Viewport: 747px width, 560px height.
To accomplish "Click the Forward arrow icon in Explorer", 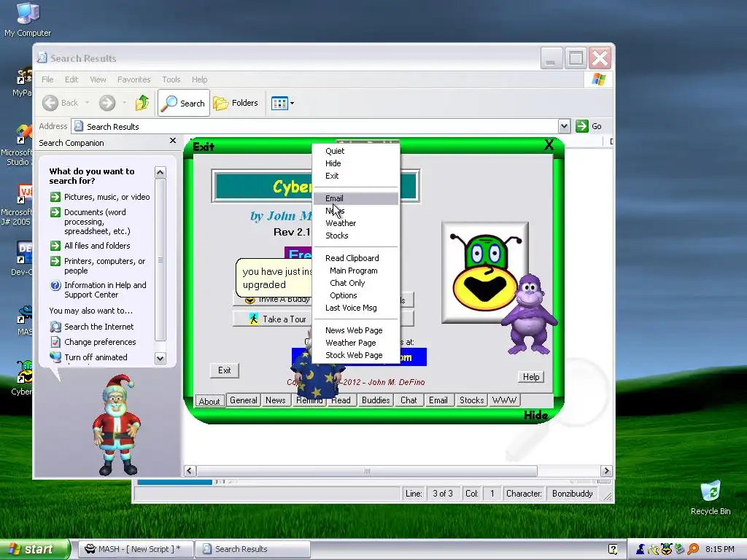I will point(107,103).
